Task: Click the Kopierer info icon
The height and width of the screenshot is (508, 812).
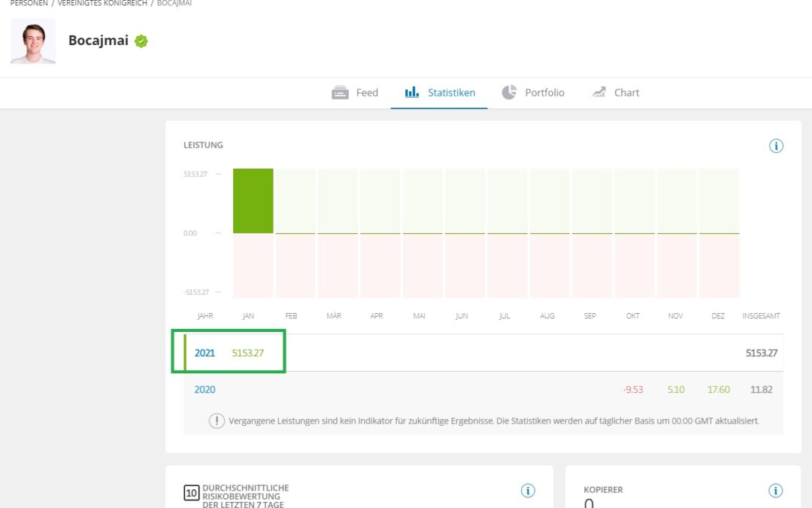Action: [x=776, y=491]
